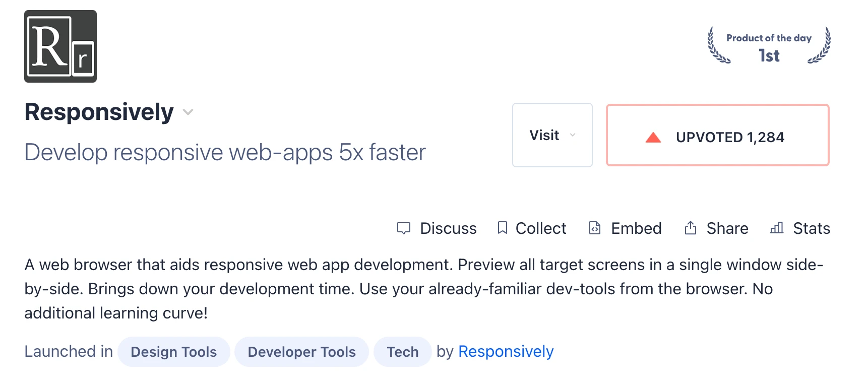Image resolution: width=868 pixels, height=385 pixels.
Task: Click the red upvote triangle icon
Action: pyautogui.click(x=653, y=137)
